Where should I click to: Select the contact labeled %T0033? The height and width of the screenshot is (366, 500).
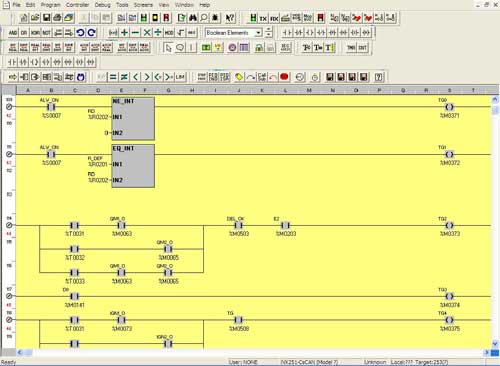(74, 273)
